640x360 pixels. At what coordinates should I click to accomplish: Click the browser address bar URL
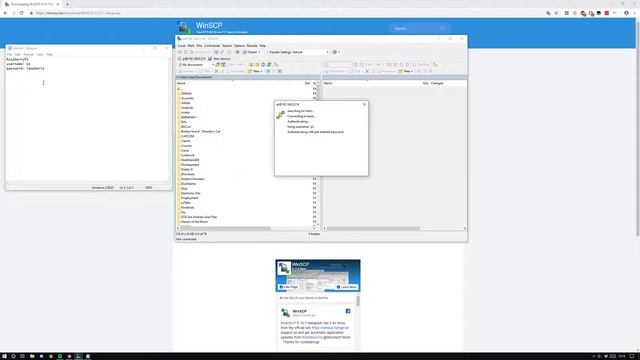pyautogui.click(x=78, y=13)
